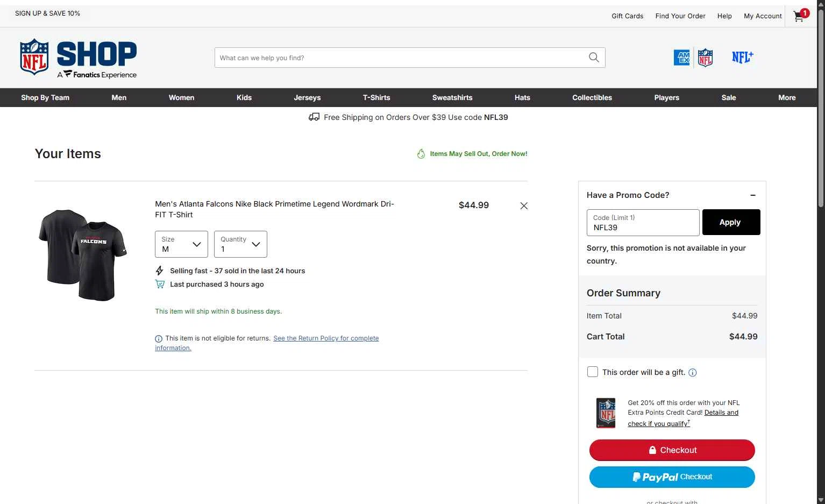Open the Falcons T-shirt product thumbnail

pos(83,254)
